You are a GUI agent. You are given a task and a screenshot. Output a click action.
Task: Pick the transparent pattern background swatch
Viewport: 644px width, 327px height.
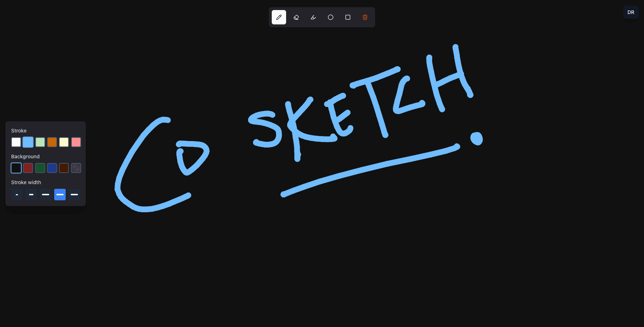[76, 168]
